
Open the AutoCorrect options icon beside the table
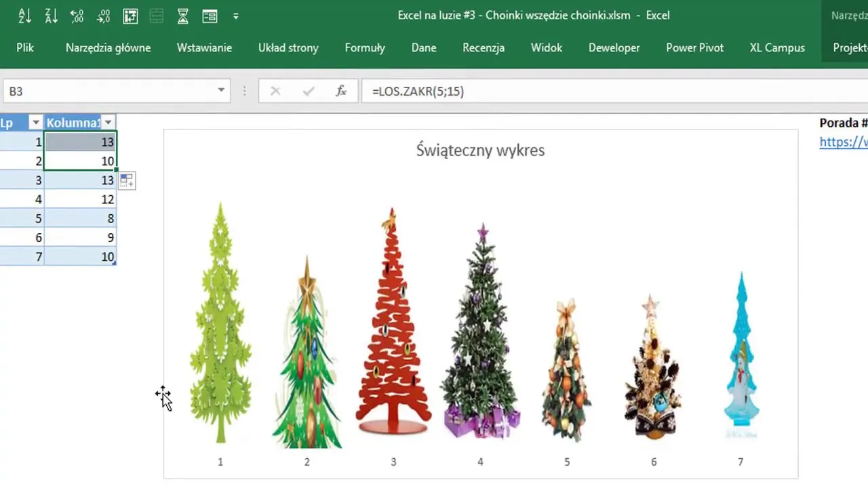tap(127, 180)
